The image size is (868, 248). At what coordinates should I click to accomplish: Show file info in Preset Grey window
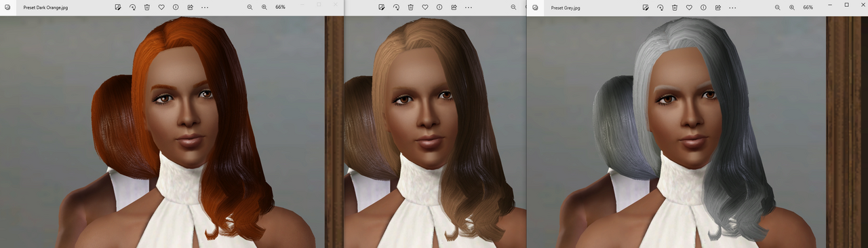tap(703, 7)
